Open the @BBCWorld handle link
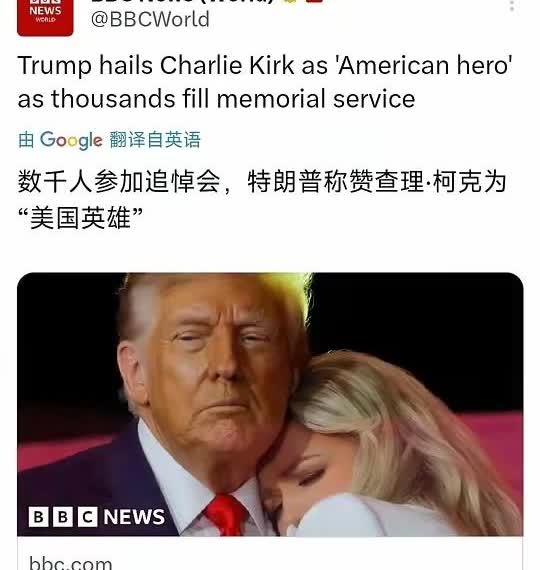The image size is (540, 570). [x=150, y=19]
